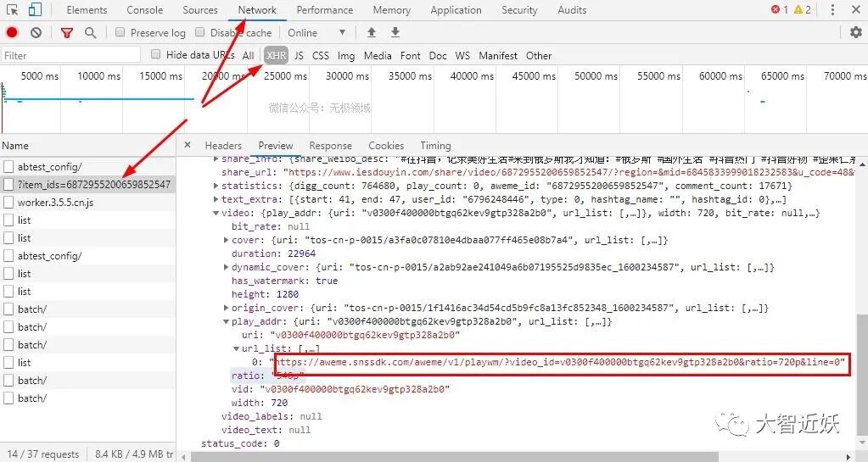Toggle the red filter funnel icon
The image size is (868, 462).
(x=67, y=33)
